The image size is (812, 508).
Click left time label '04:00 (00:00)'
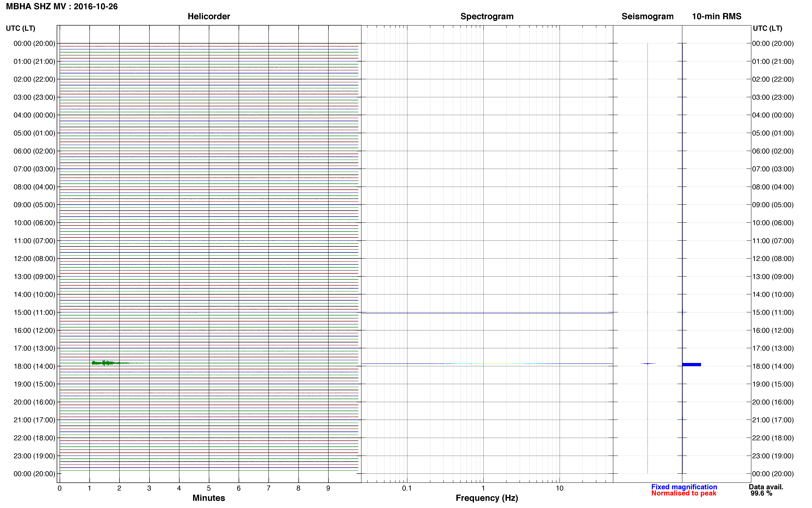tap(34, 115)
